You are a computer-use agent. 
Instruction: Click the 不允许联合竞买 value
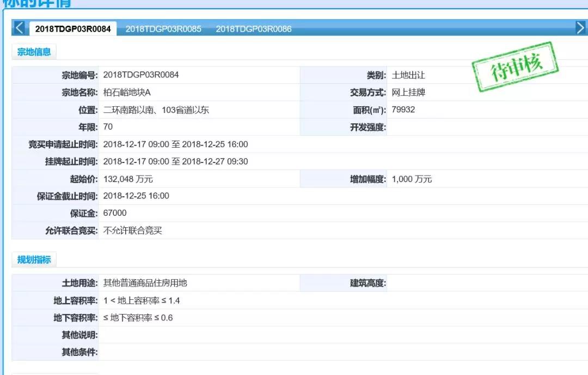(132, 231)
